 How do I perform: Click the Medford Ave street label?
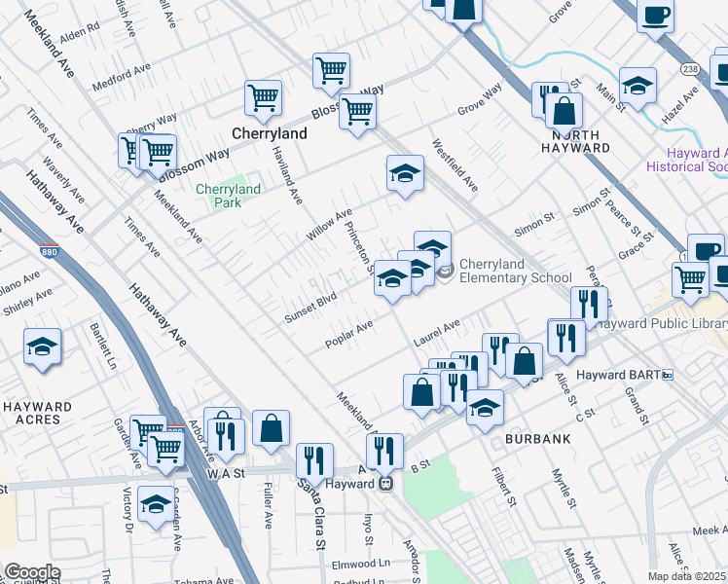point(122,77)
